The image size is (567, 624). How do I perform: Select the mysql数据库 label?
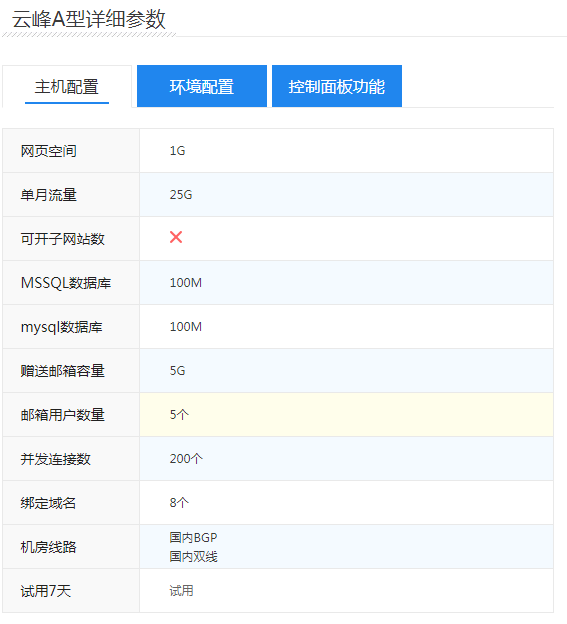[x=61, y=327]
